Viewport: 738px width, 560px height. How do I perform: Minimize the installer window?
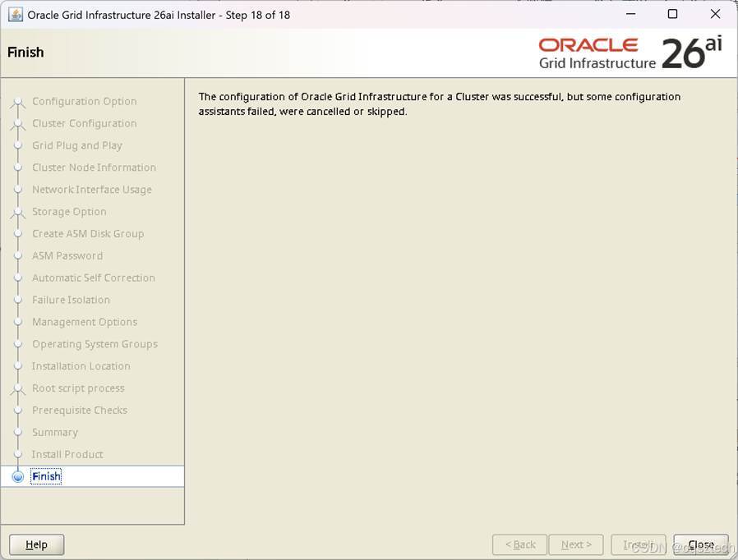pyautogui.click(x=630, y=14)
